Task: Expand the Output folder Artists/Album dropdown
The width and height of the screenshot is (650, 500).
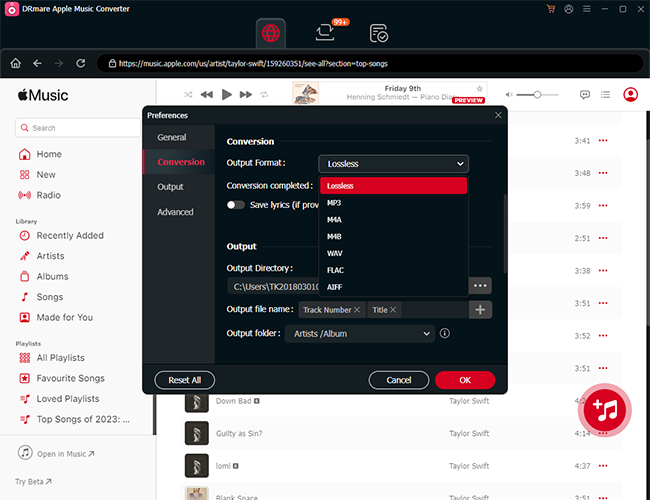Action: [360, 334]
